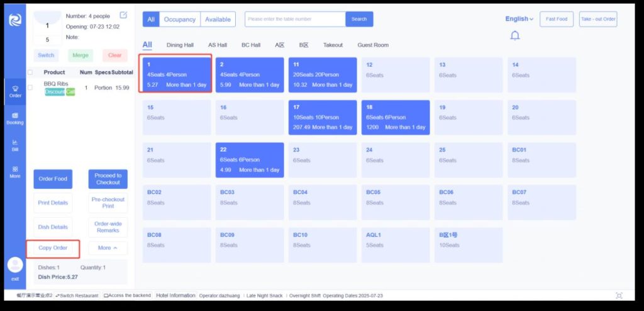Viewport: 644px width, 311px height.
Task: Open the Bill section in sidebar
Action: coord(15,145)
